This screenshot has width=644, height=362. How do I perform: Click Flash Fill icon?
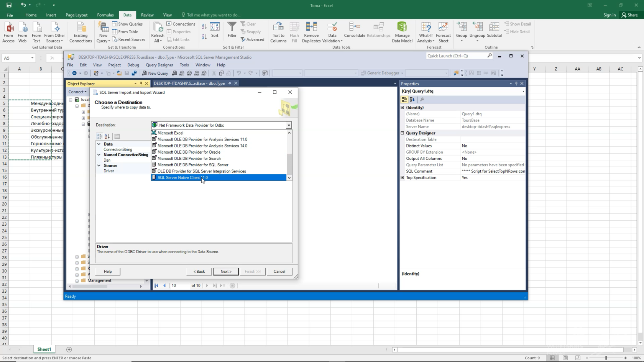coord(294,32)
